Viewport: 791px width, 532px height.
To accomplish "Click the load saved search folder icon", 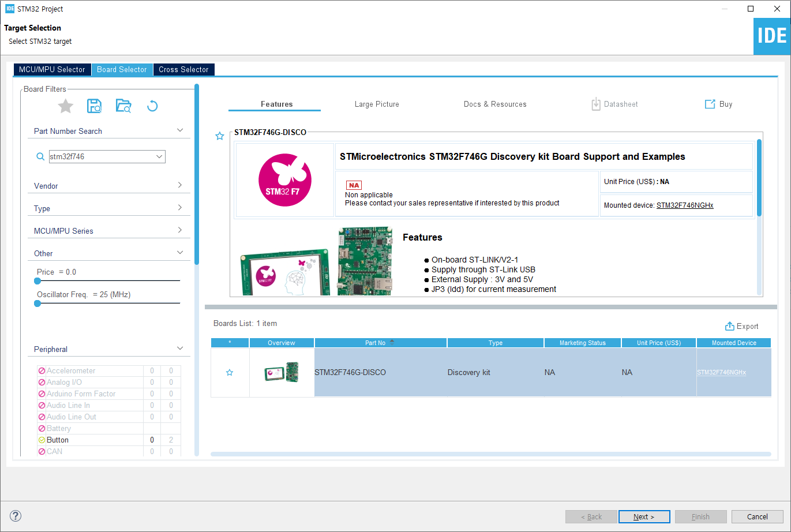I will [123, 106].
